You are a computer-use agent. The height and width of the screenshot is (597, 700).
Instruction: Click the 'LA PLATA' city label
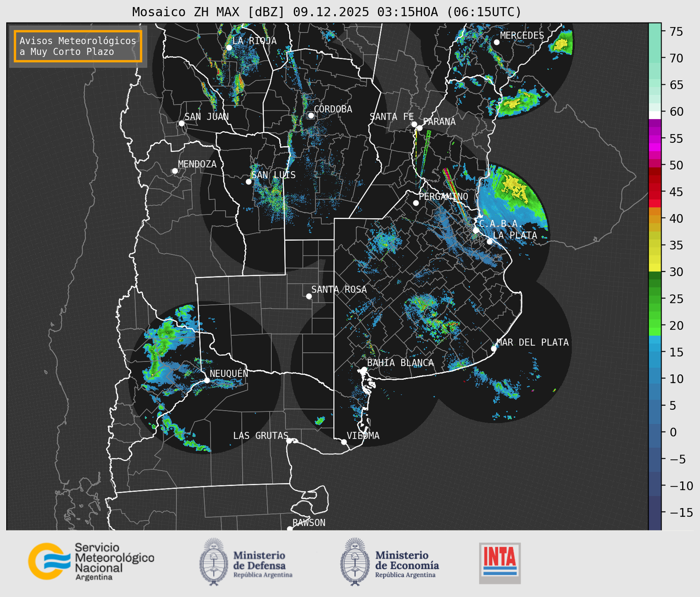pyautogui.click(x=515, y=235)
